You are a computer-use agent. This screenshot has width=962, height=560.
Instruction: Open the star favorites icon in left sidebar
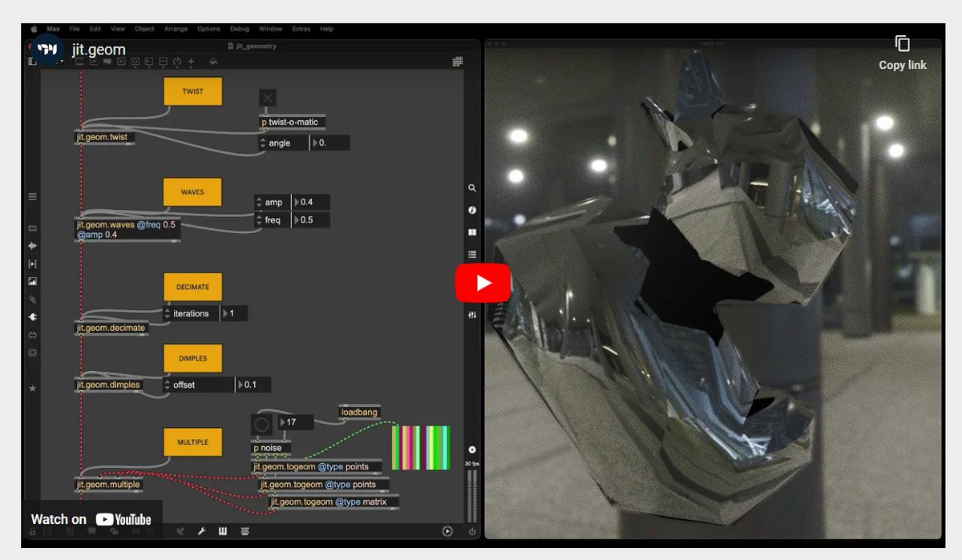click(32, 388)
